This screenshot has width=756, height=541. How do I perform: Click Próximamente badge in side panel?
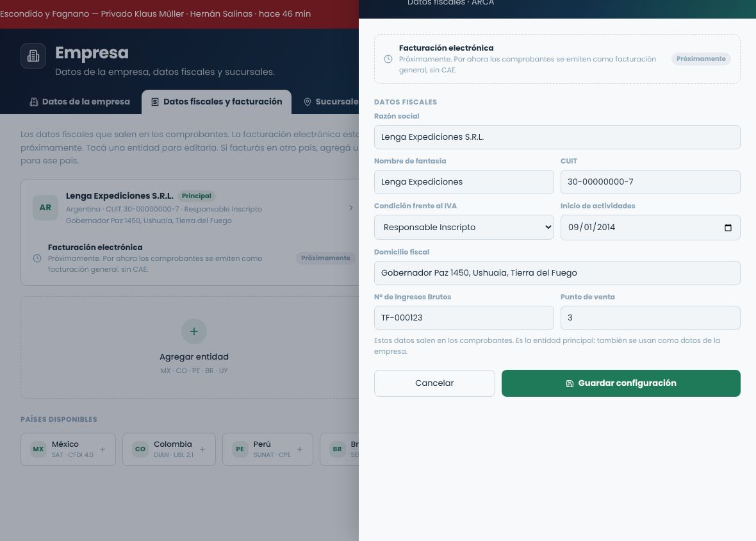[x=701, y=59]
